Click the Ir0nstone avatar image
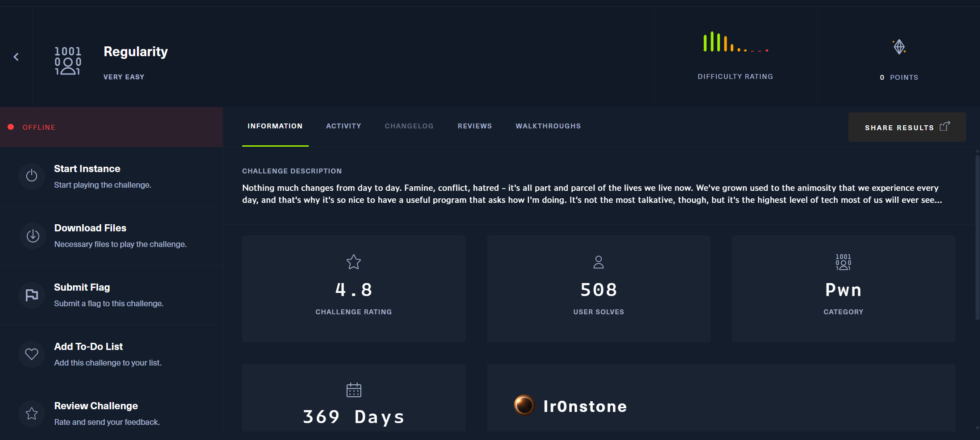Image resolution: width=980 pixels, height=440 pixels. coord(524,405)
